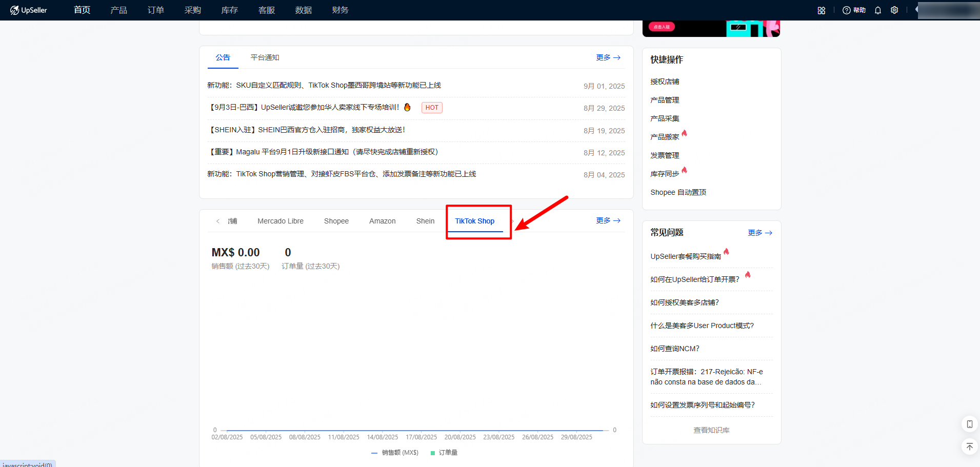
Task: Open the settings gear icon
Action: (894, 10)
